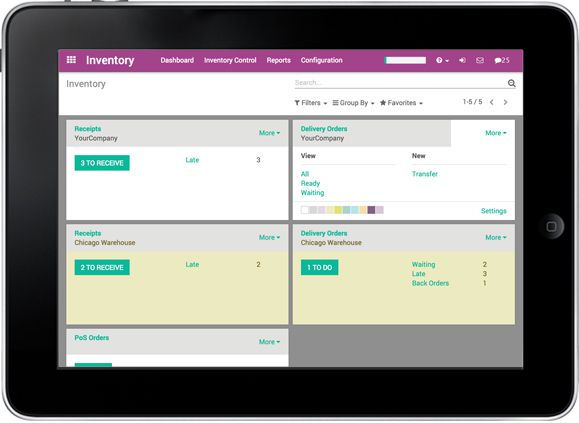Click the Inventory app title in the header
Image resolution: width=579 pixels, height=423 pixels.
(110, 60)
